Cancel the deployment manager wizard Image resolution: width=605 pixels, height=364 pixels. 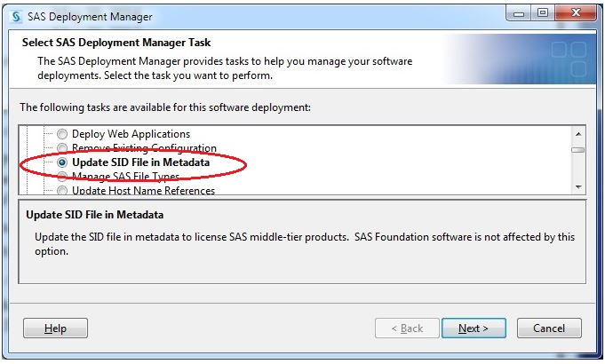pos(549,328)
